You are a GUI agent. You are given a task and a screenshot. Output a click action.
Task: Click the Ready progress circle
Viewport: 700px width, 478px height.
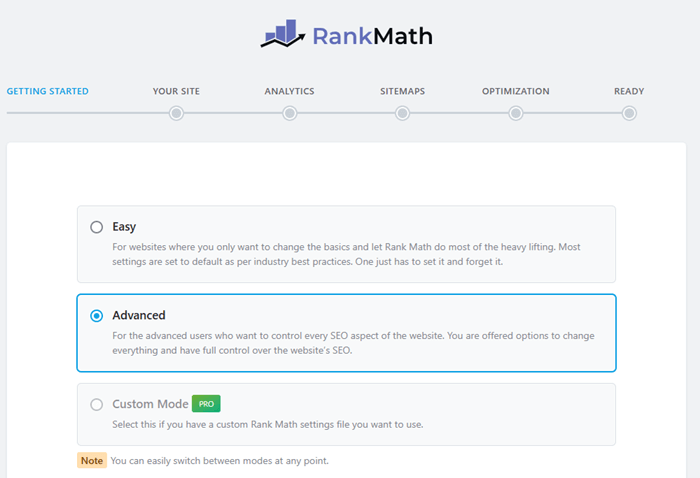click(629, 113)
